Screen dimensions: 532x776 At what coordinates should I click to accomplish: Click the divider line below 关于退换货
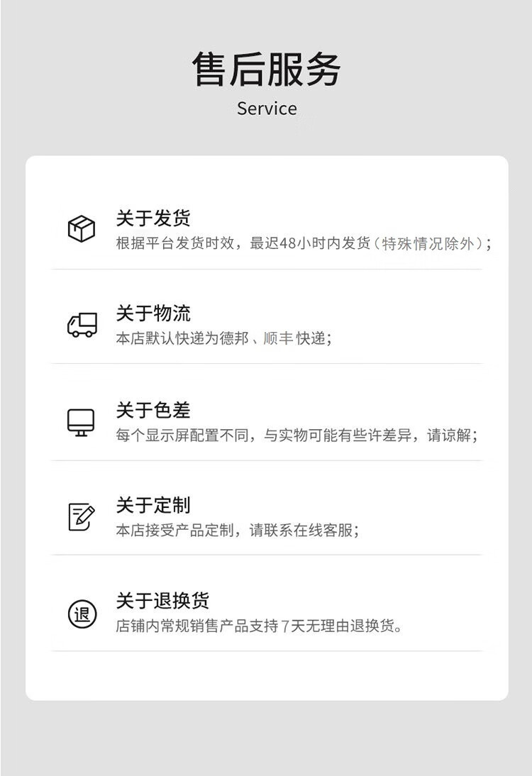pyautogui.click(x=267, y=650)
